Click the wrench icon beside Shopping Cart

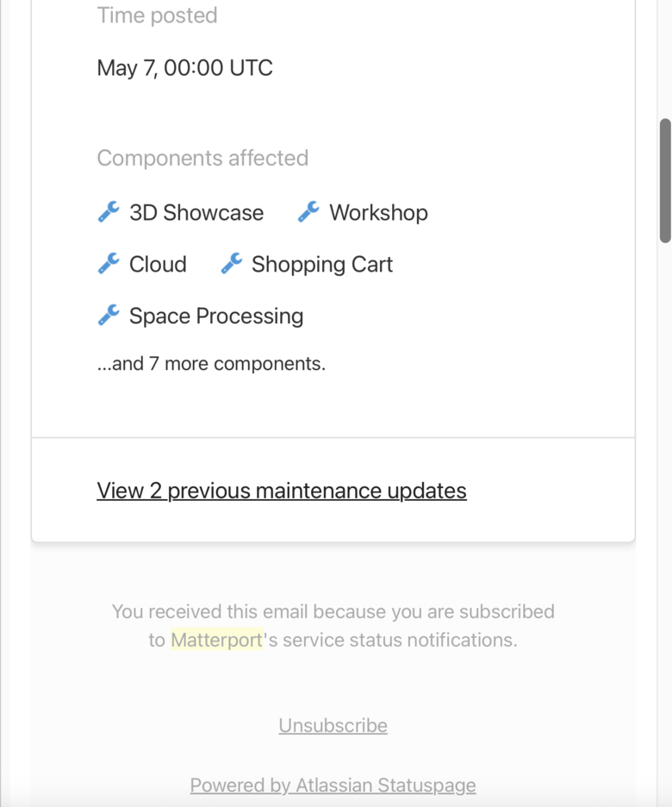232,263
